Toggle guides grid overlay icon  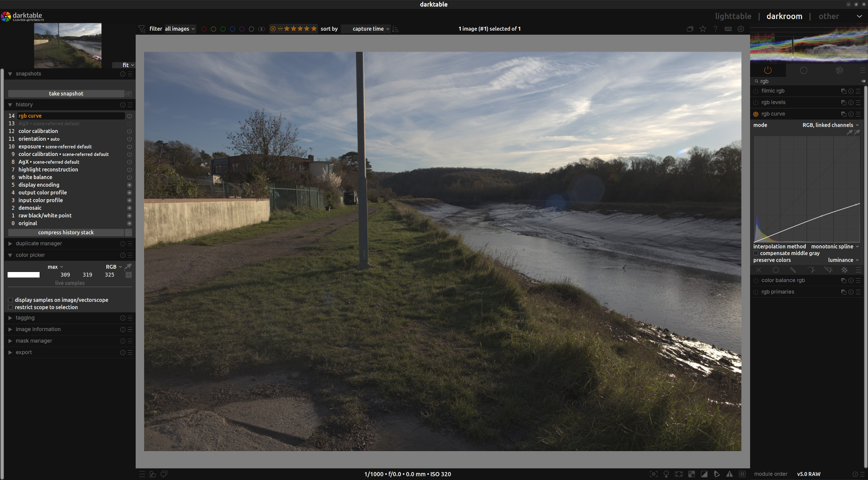pyautogui.click(x=742, y=474)
